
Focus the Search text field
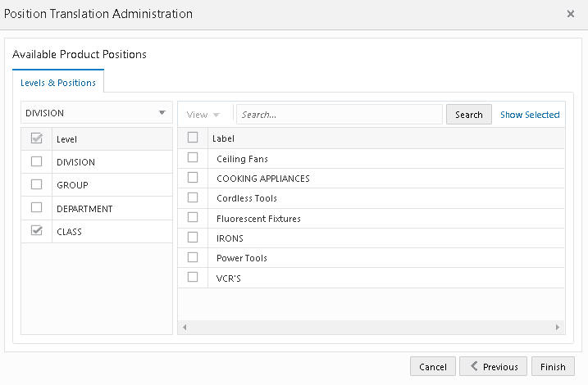(x=339, y=115)
